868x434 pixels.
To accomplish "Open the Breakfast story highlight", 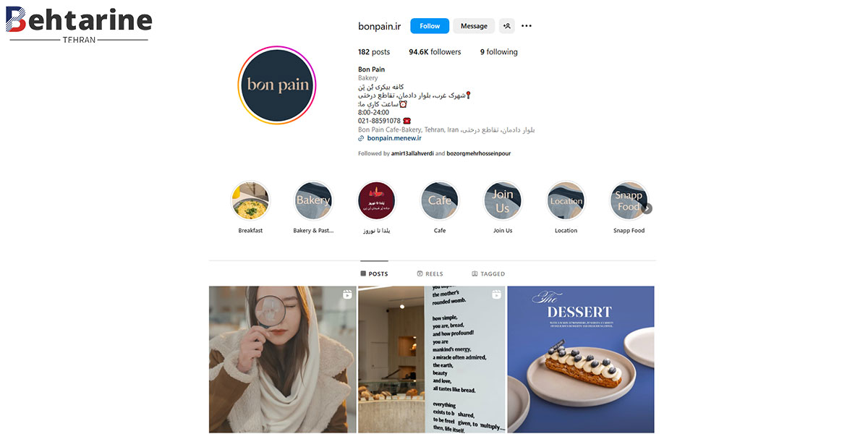I will 250,200.
